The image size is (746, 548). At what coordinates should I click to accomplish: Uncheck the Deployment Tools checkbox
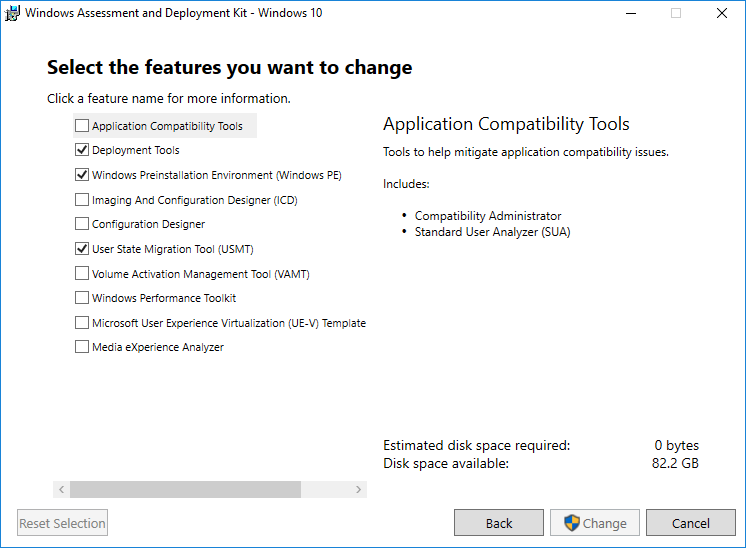(x=82, y=150)
